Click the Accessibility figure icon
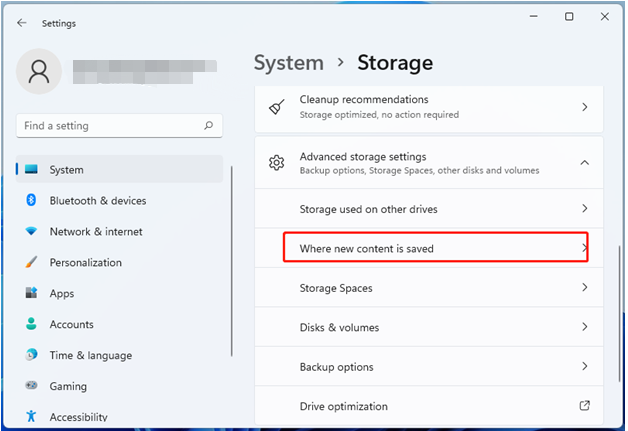Image resolution: width=628 pixels, height=431 pixels. (31, 417)
